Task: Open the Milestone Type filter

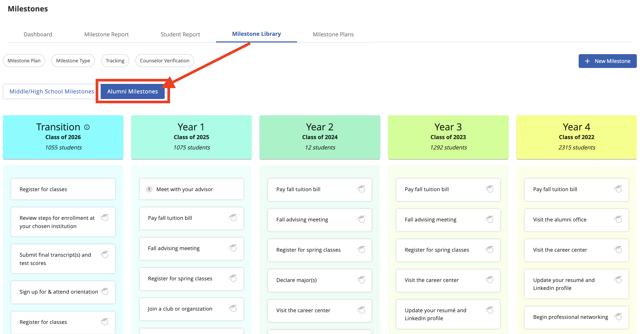Action: [73, 61]
